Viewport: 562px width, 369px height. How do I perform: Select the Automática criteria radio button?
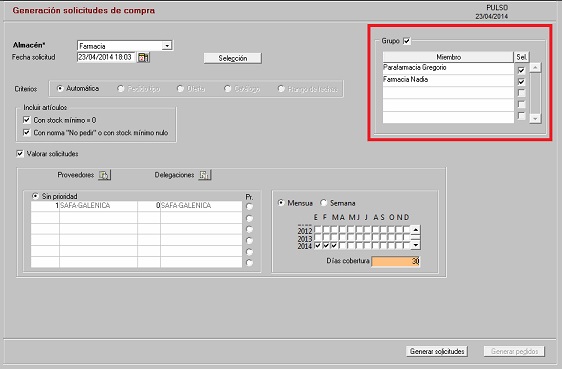click(60, 88)
